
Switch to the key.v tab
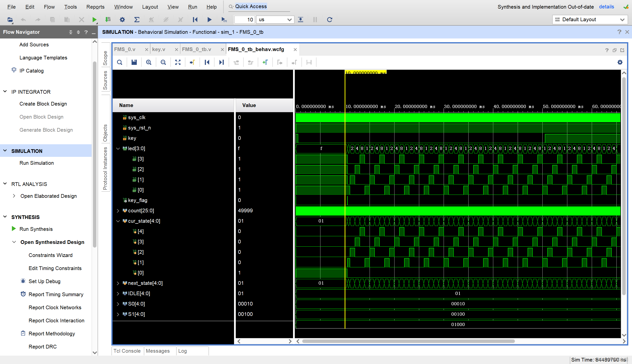click(x=158, y=49)
